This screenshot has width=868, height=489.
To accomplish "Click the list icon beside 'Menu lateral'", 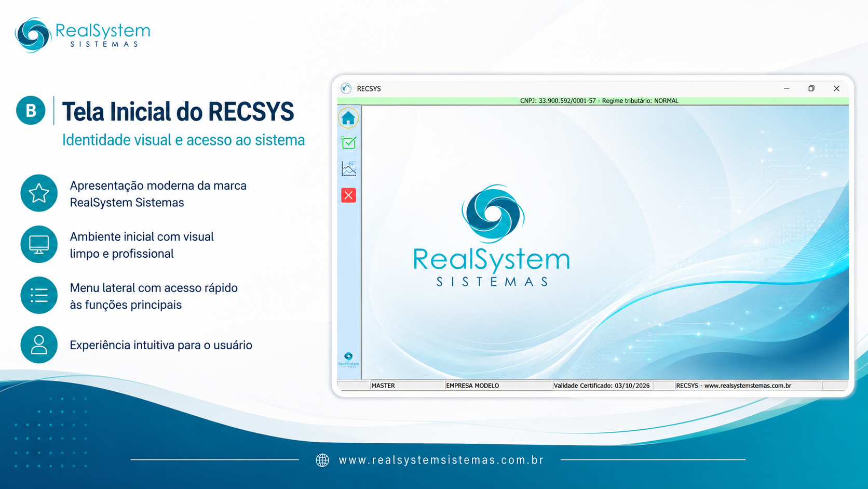I will (39, 295).
